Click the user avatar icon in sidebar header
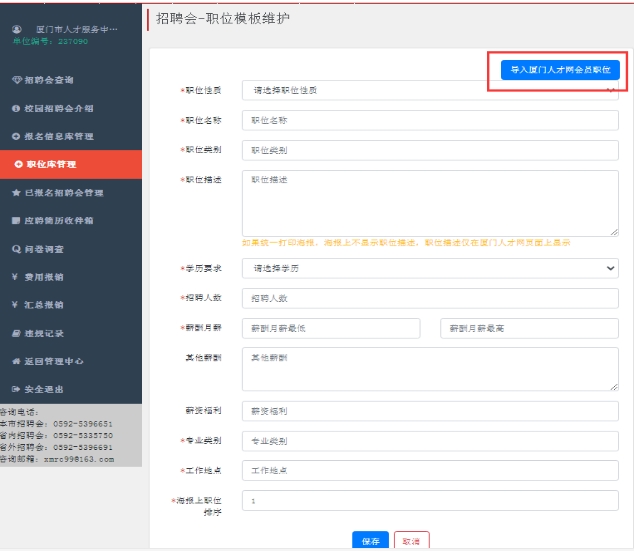This screenshot has width=634, height=552. tap(17, 29)
